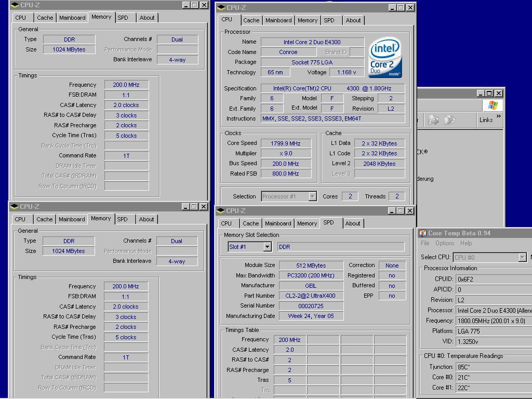This screenshot has width=532, height=399.
Task: Click the instructions field starting with 'MMX, SSE'
Action: (x=332, y=118)
